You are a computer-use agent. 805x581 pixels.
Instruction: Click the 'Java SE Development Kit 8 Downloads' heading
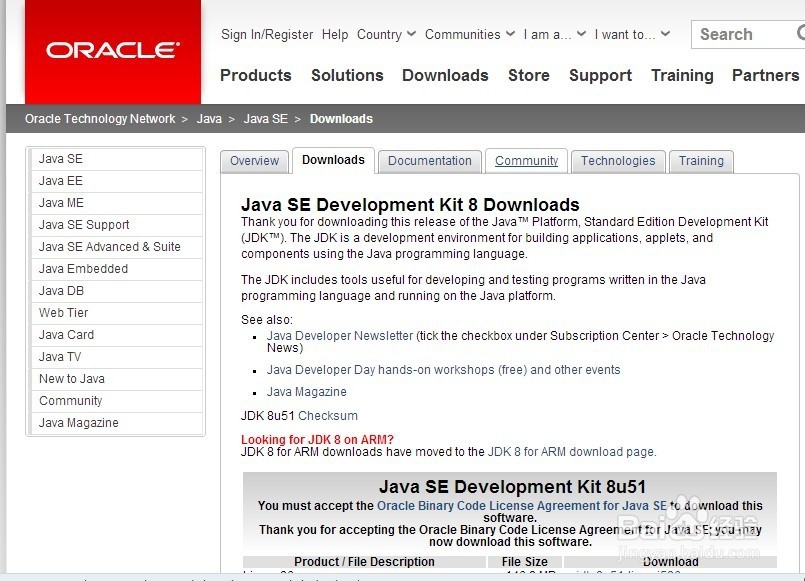coord(410,205)
